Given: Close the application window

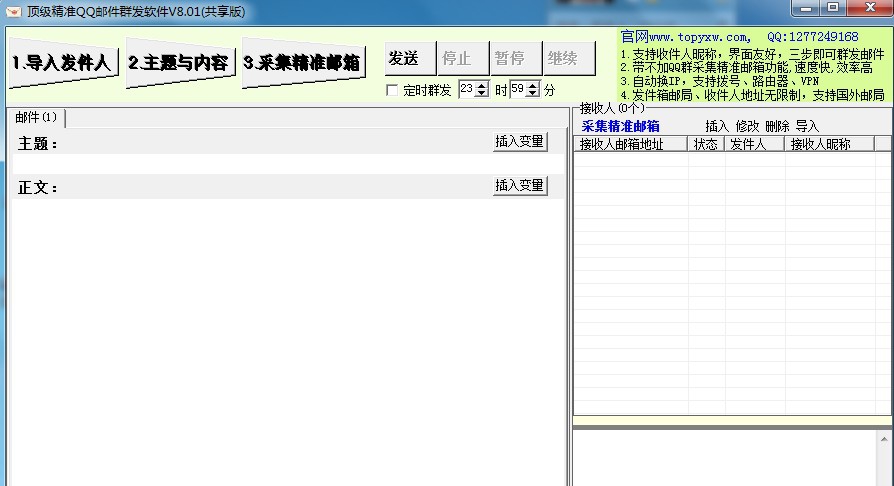Looking at the screenshot, I should click(870, 7).
